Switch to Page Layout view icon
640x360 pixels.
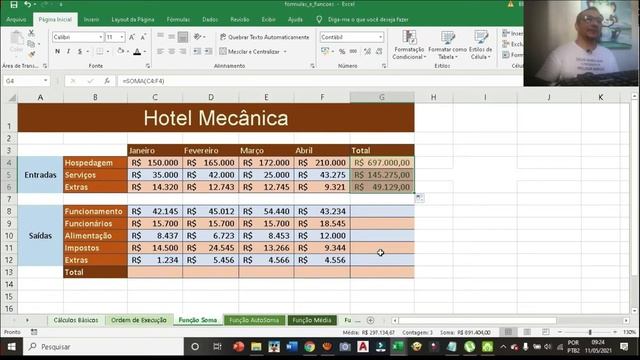(x=527, y=332)
